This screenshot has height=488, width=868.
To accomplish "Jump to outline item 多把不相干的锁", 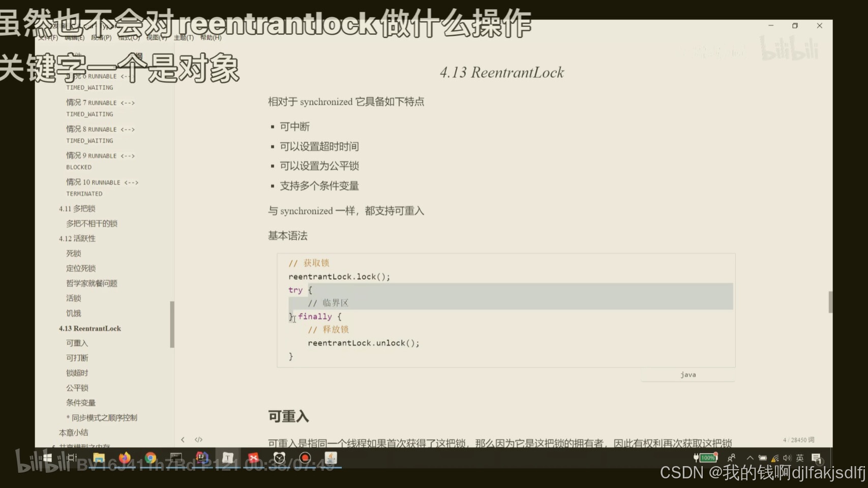I will click(x=92, y=223).
